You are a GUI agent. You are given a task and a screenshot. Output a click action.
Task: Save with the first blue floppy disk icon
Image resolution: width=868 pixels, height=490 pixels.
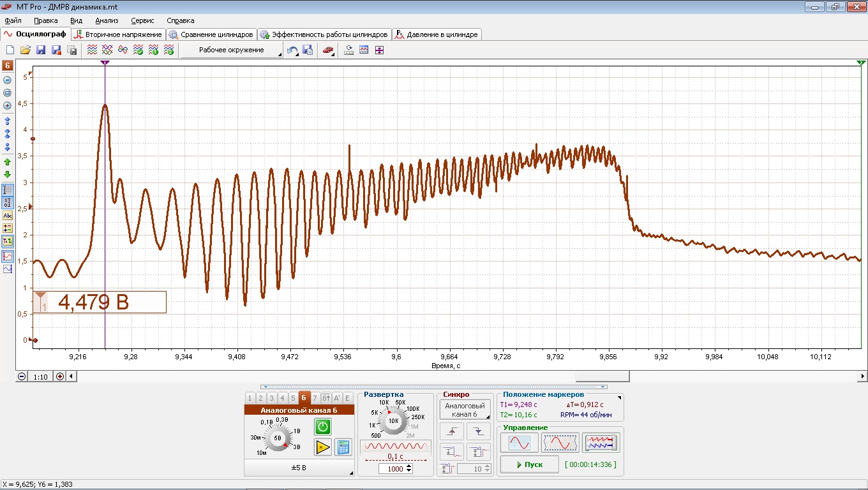tap(41, 50)
